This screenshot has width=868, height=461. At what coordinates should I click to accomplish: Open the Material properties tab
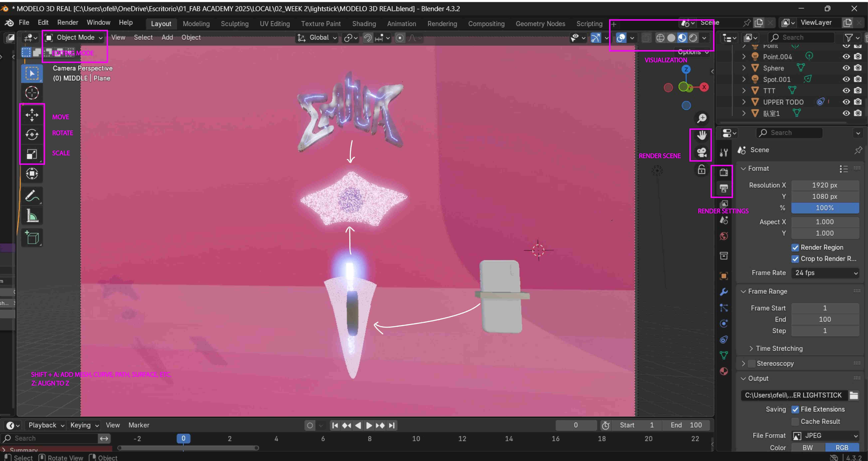click(x=724, y=371)
